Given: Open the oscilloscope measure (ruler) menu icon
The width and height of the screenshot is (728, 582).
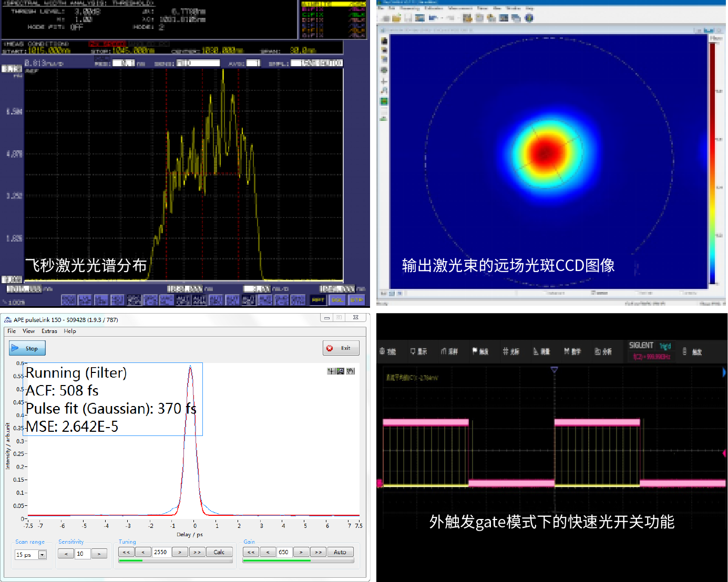Looking at the screenshot, I should tap(541, 351).
